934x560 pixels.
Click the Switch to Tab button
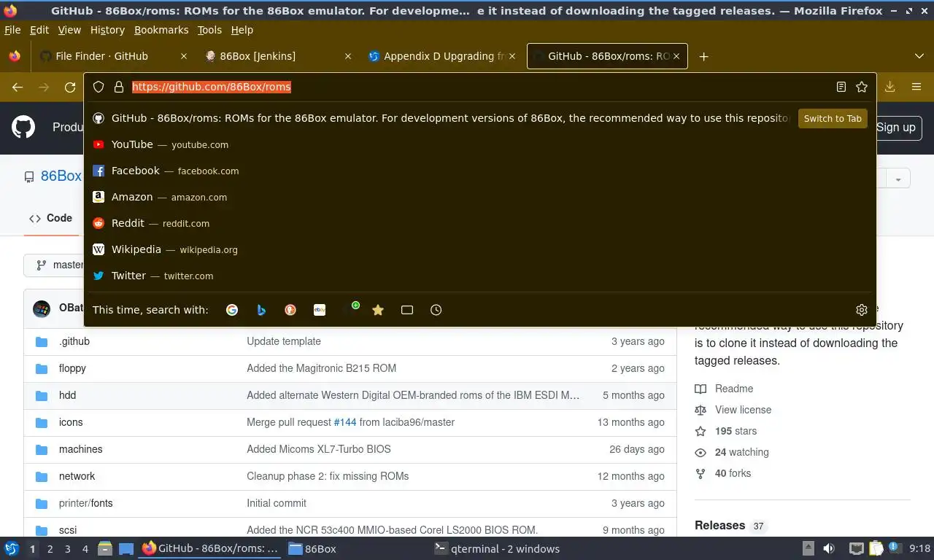point(833,118)
